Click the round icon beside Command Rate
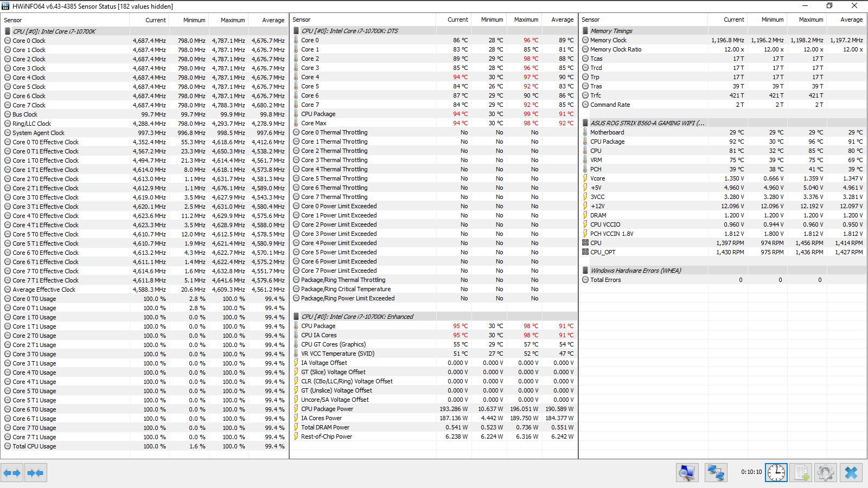The image size is (868, 488). pos(585,105)
